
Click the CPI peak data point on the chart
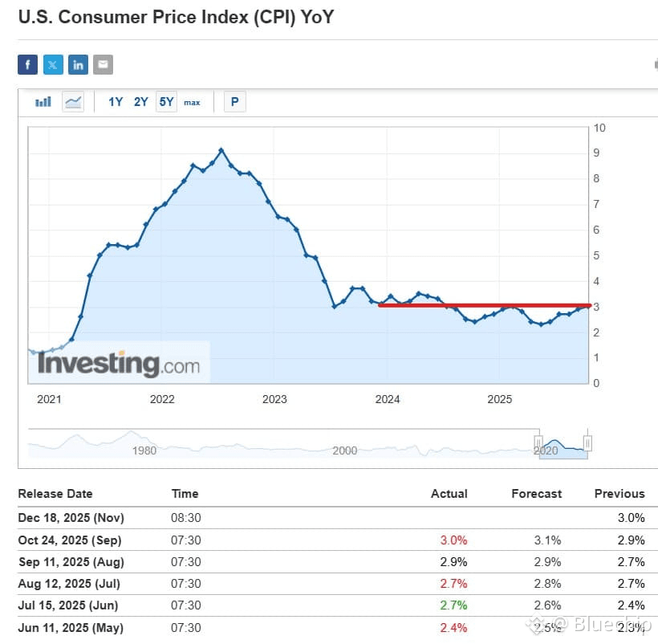221,150
